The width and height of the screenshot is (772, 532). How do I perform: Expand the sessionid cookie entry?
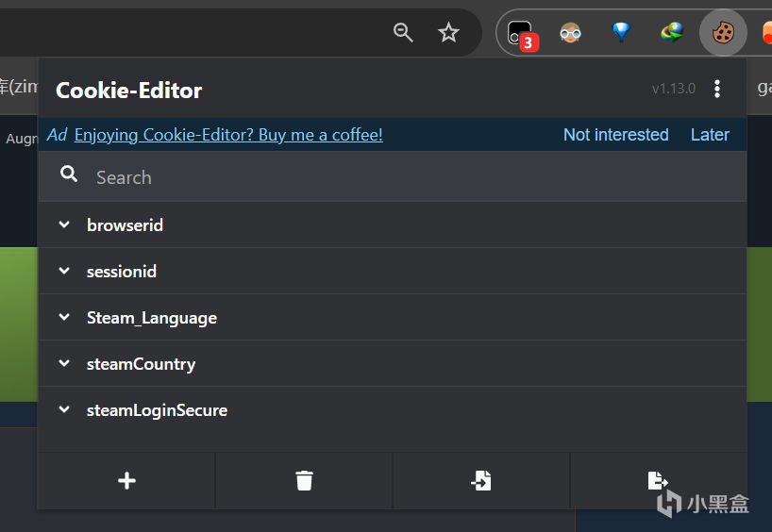pyautogui.click(x=121, y=272)
